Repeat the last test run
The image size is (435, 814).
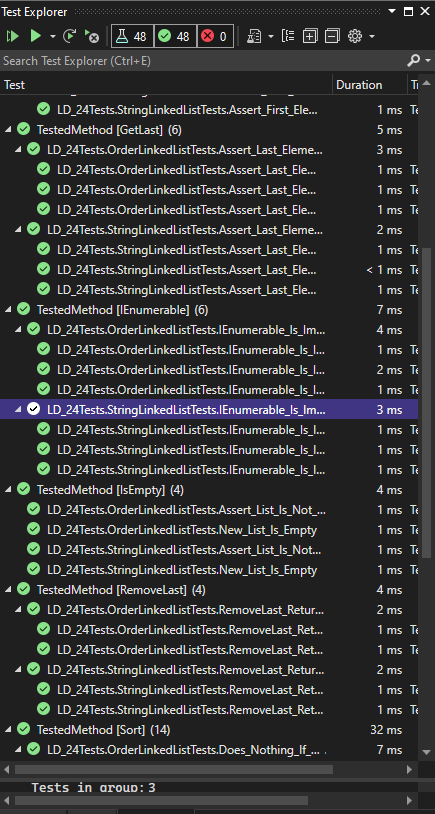pyautogui.click(x=70, y=36)
